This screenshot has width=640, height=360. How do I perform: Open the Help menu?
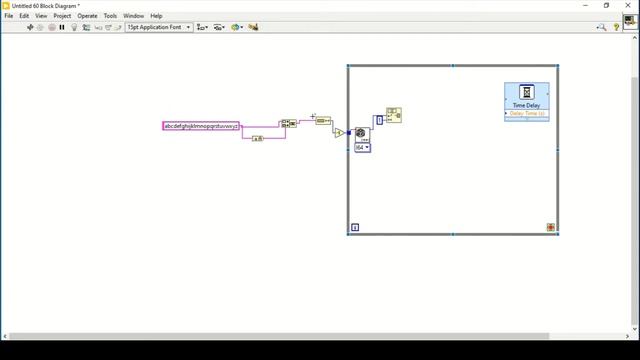[x=156, y=16]
